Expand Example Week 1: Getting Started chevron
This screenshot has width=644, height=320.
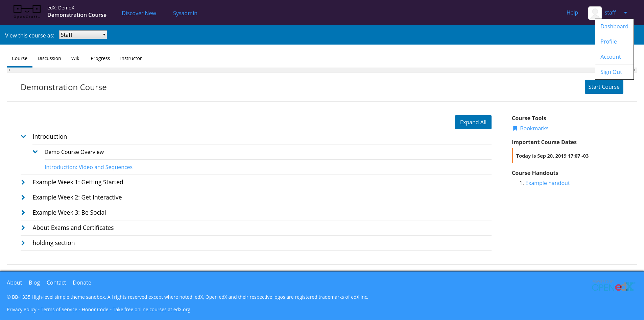23,182
